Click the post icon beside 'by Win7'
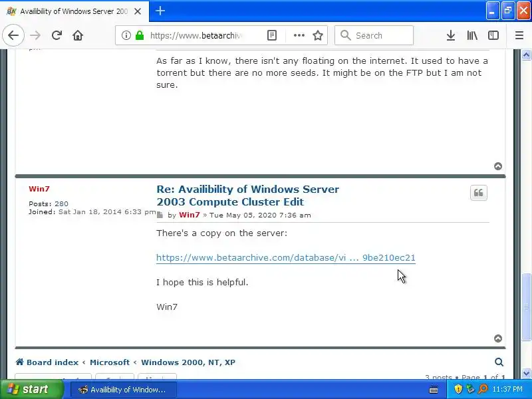This screenshot has width=532, height=399. tap(160, 215)
